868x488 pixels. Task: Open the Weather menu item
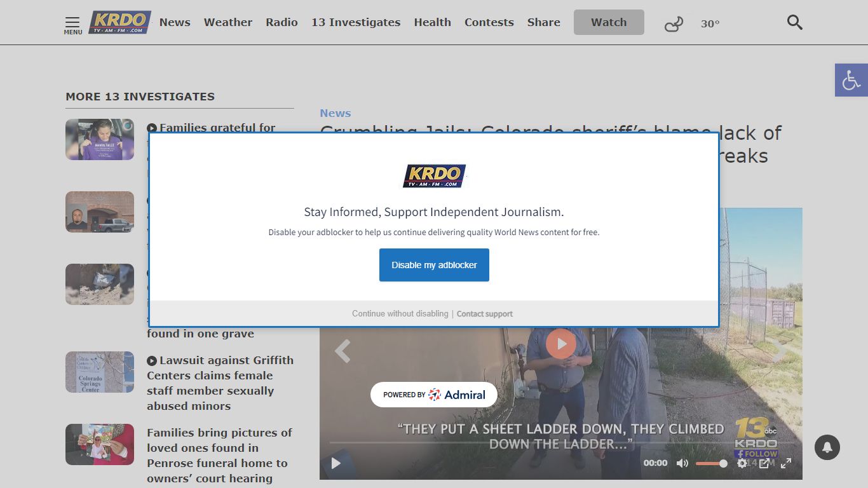(228, 22)
